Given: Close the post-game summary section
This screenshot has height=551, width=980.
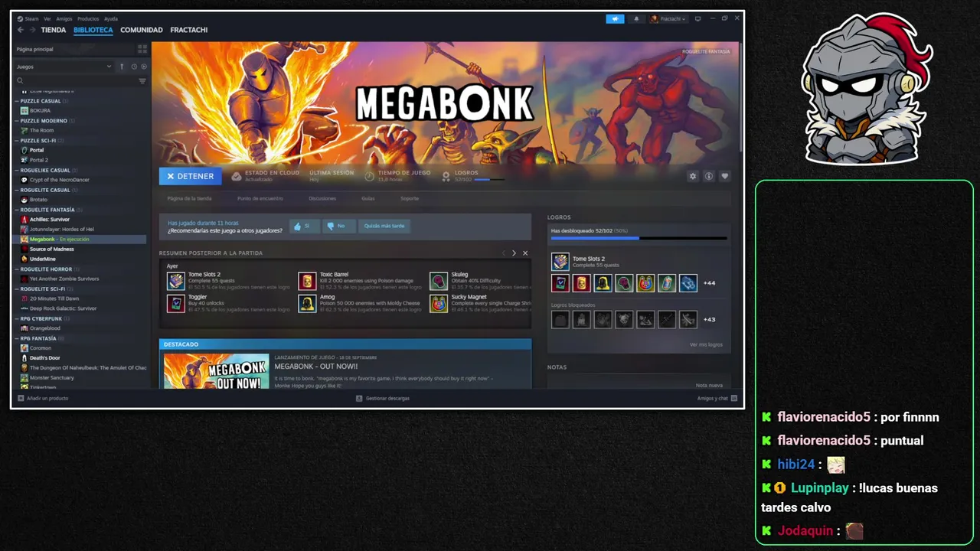Looking at the screenshot, I should pyautogui.click(x=525, y=253).
